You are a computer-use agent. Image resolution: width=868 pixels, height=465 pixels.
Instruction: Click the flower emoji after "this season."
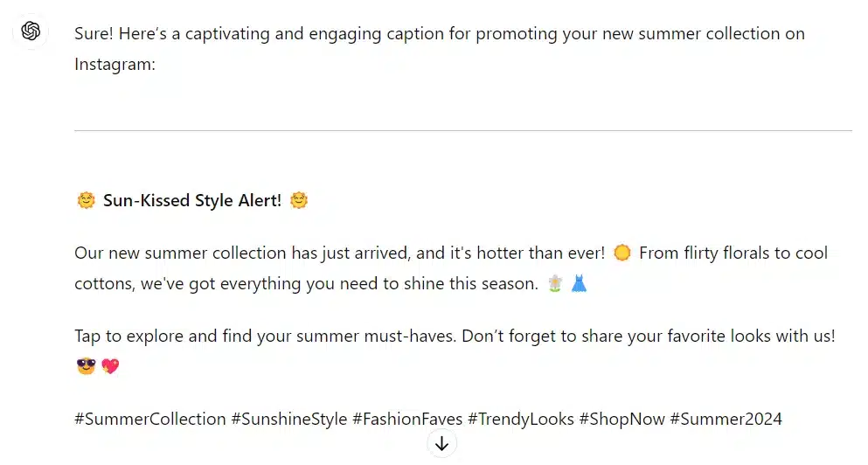tap(554, 284)
